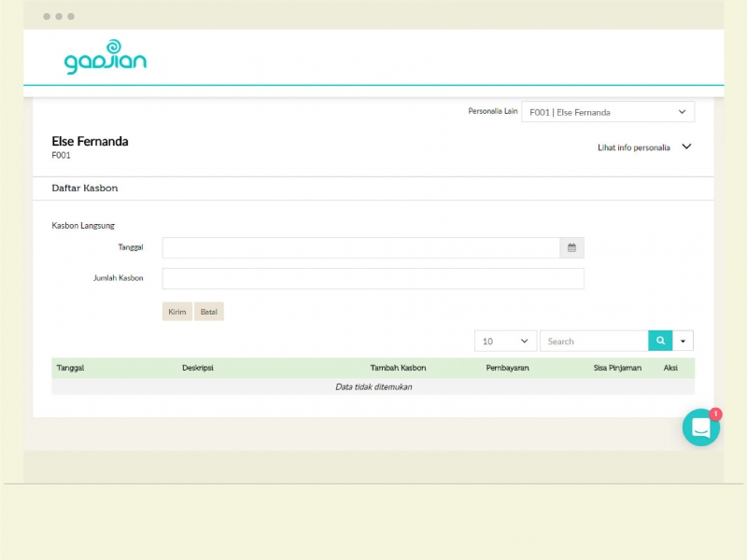The image size is (747, 560).
Task: Open the search options caret dropdown
Action: 683,341
